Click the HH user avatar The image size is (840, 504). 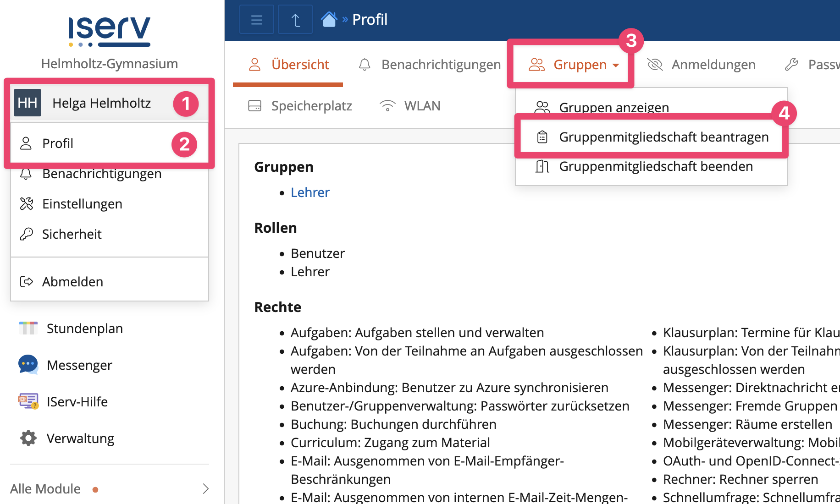(28, 103)
